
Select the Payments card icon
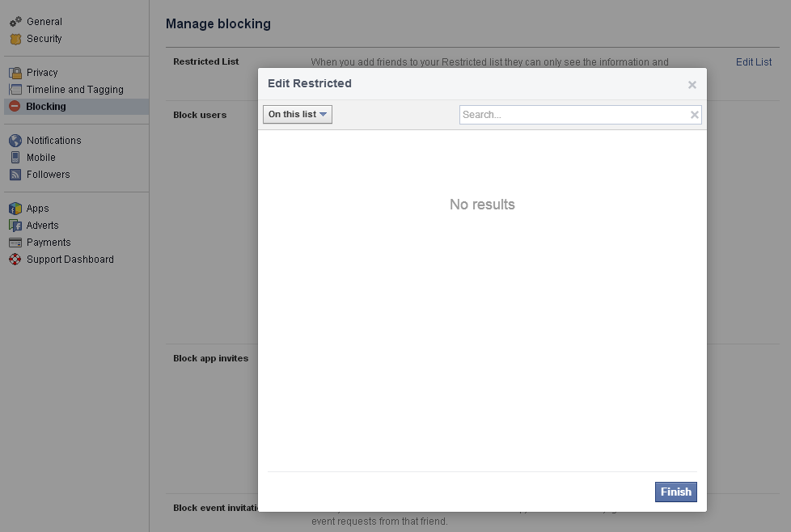click(x=15, y=242)
